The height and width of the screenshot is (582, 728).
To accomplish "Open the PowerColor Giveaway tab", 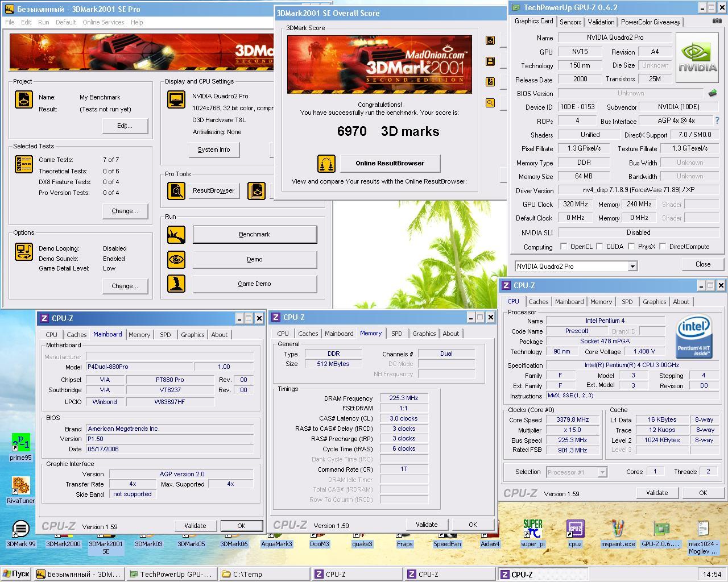I will [651, 22].
